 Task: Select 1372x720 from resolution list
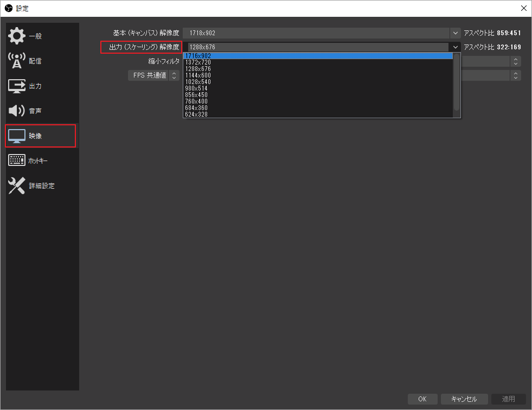click(318, 62)
